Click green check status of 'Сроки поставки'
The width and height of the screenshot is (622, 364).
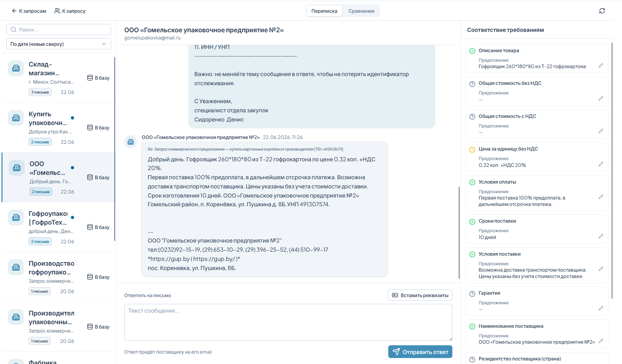click(x=472, y=221)
